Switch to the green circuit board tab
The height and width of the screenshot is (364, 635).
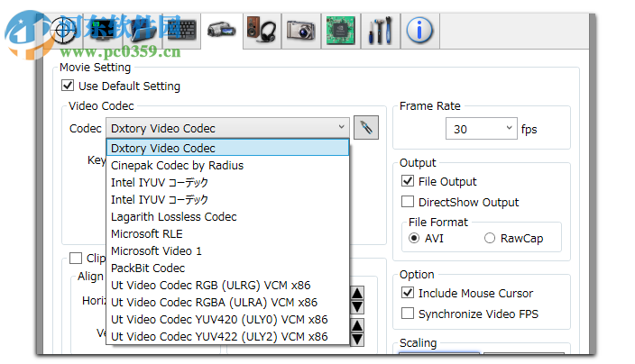coord(340,30)
